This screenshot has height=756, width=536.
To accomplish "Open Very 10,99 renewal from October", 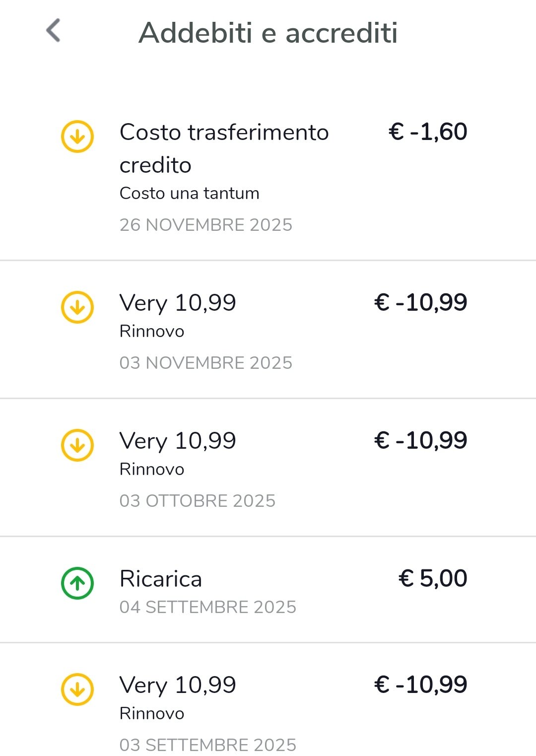I will pyautogui.click(x=178, y=441).
